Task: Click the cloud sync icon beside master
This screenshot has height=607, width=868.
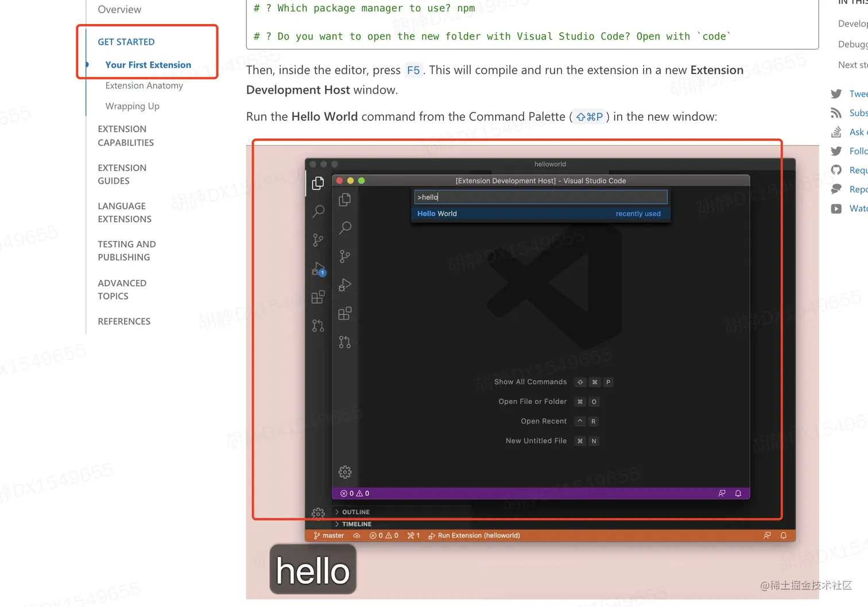Action: (356, 535)
